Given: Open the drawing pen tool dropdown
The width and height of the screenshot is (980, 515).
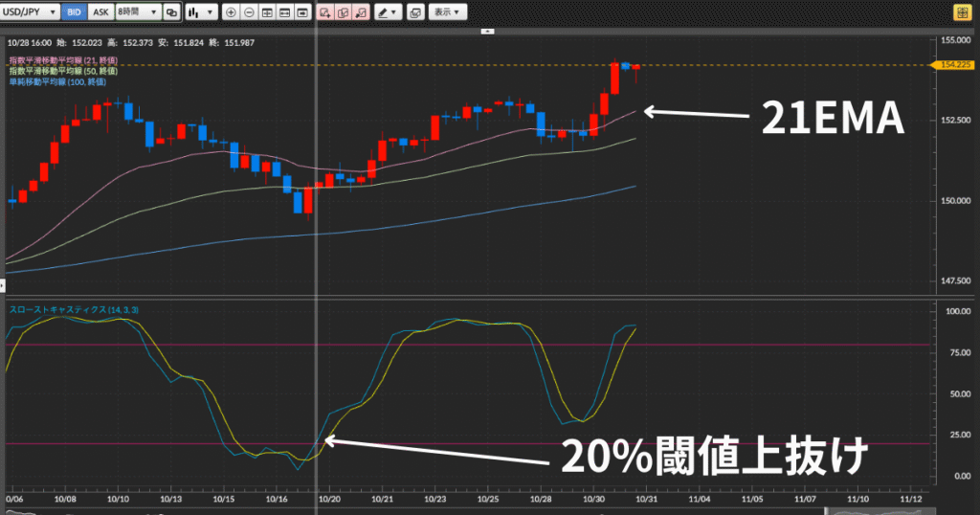Looking at the screenshot, I should 388,12.
